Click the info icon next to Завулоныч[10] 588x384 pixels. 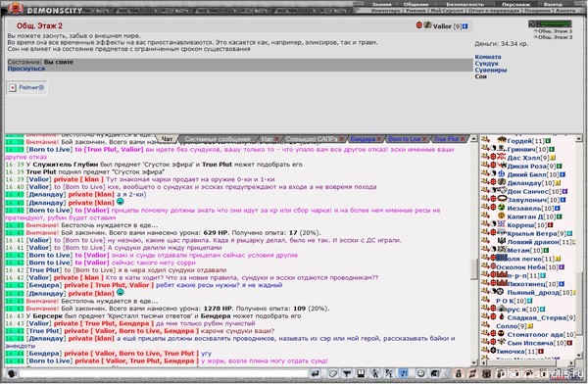pos(563,200)
